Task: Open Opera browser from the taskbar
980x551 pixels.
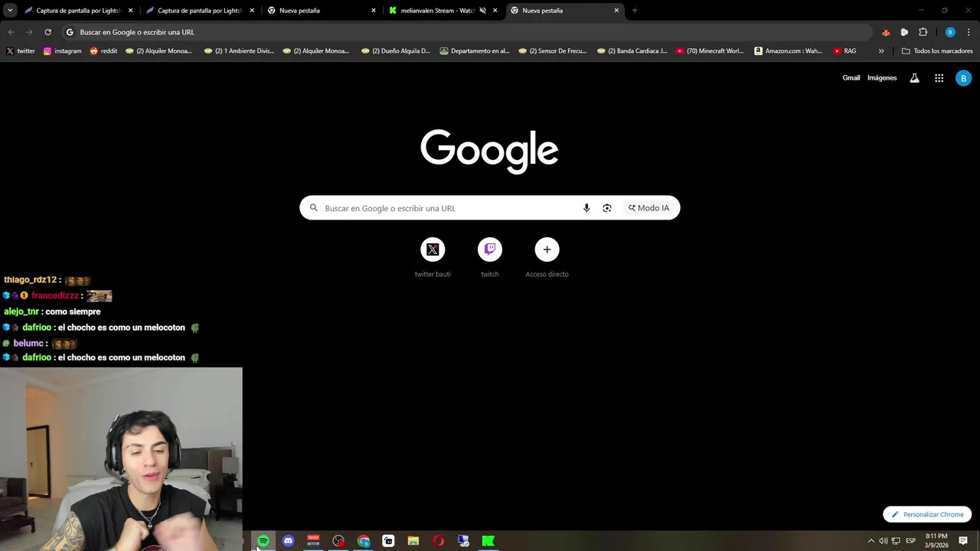Action: (438, 541)
